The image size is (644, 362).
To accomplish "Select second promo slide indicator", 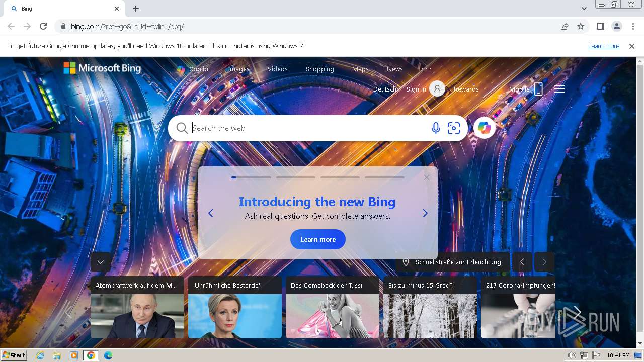I will (x=296, y=177).
